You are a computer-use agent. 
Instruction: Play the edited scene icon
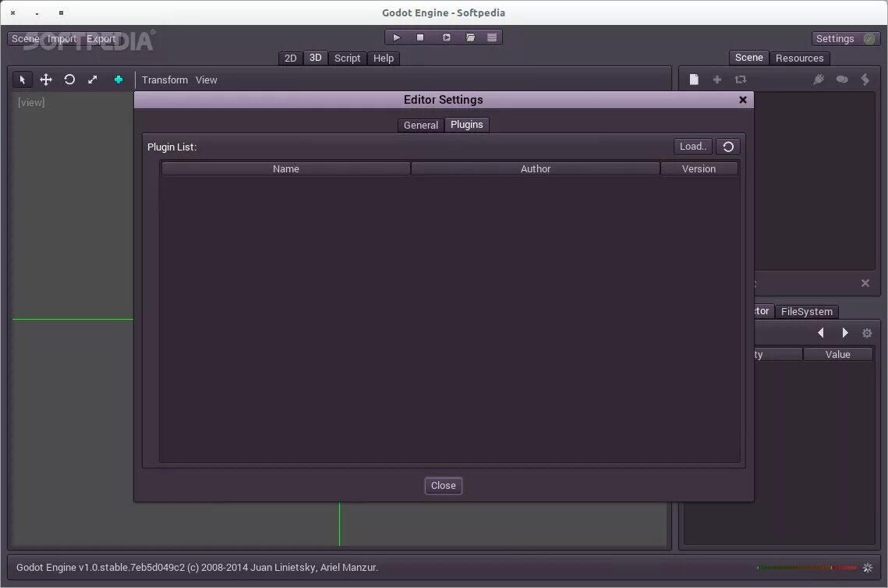tap(446, 37)
